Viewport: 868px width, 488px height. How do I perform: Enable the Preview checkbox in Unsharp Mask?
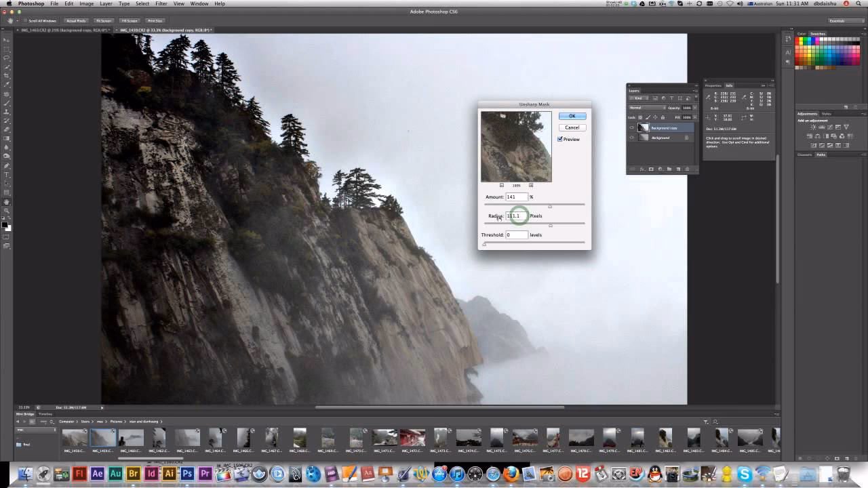click(559, 139)
